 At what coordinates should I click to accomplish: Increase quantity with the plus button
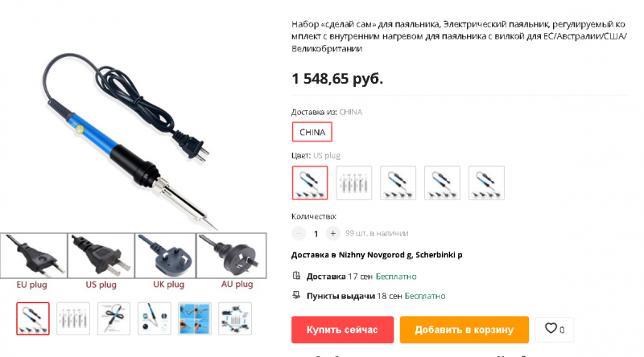click(x=332, y=233)
